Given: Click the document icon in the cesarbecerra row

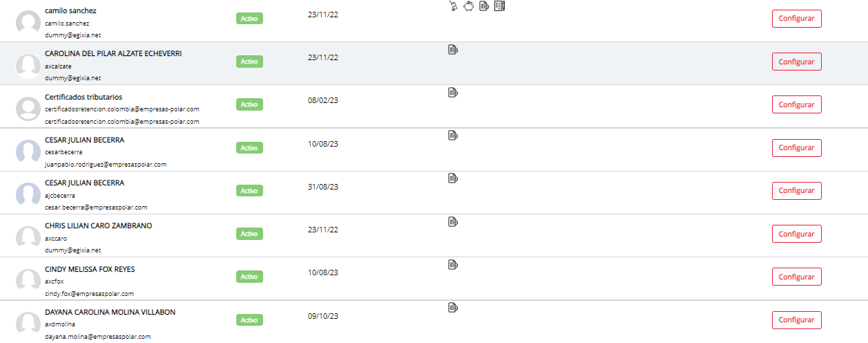Looking at the screenshot, I should click(453, 136).
